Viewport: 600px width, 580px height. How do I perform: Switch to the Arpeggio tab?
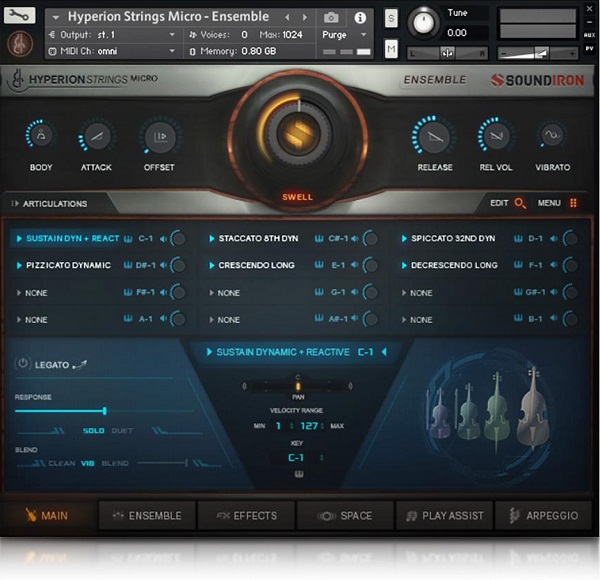[x=543, y=516]
